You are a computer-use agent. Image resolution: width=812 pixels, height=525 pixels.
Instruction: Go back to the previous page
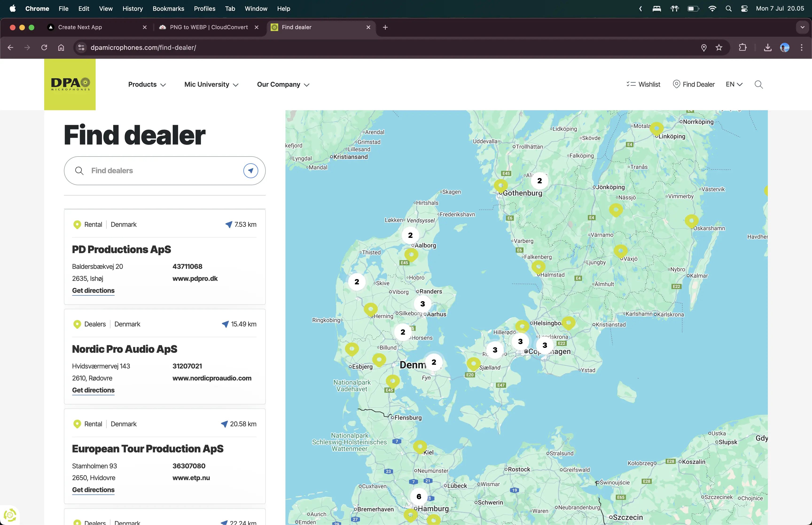[10, 47]
